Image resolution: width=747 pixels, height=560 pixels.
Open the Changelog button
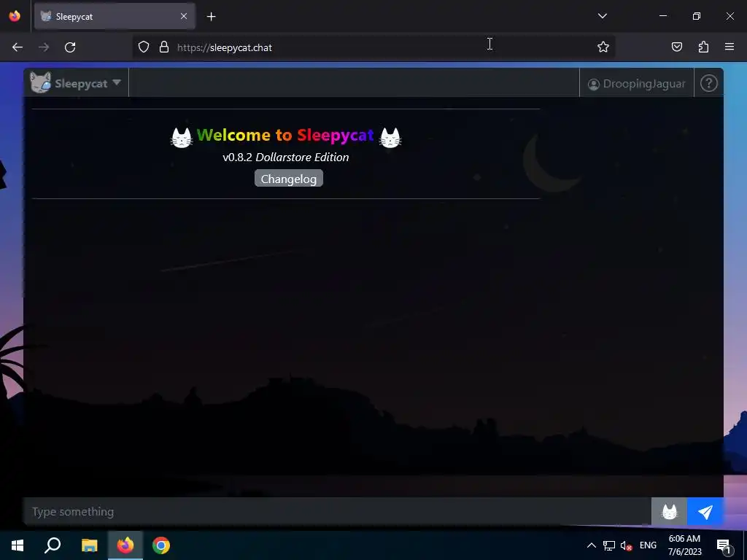289,179
